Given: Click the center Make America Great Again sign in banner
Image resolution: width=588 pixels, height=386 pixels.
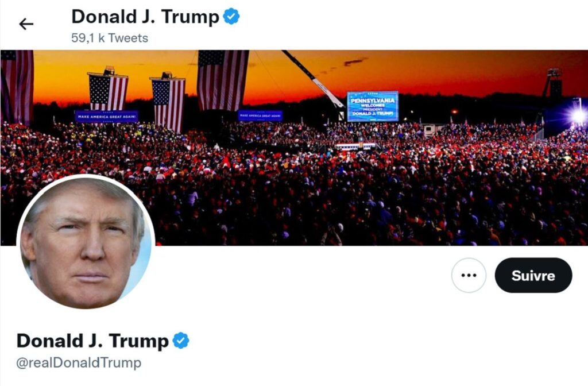Looking at the screenshot, I should [x=260, y=115].
